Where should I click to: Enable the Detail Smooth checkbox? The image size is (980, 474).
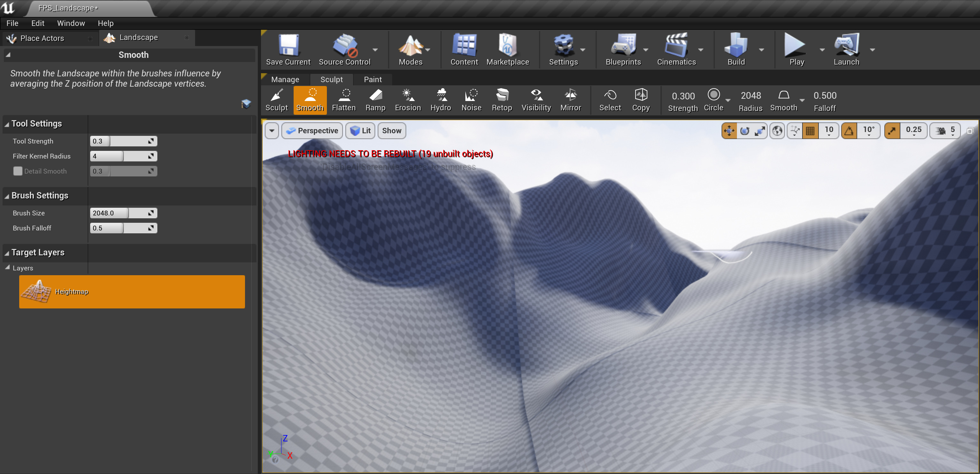(18, 171)
